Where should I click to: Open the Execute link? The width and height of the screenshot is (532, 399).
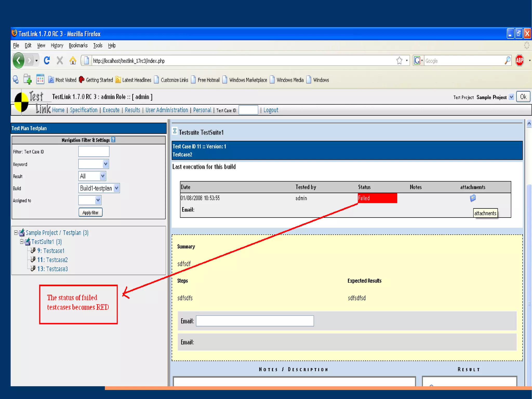coord(111,110)
